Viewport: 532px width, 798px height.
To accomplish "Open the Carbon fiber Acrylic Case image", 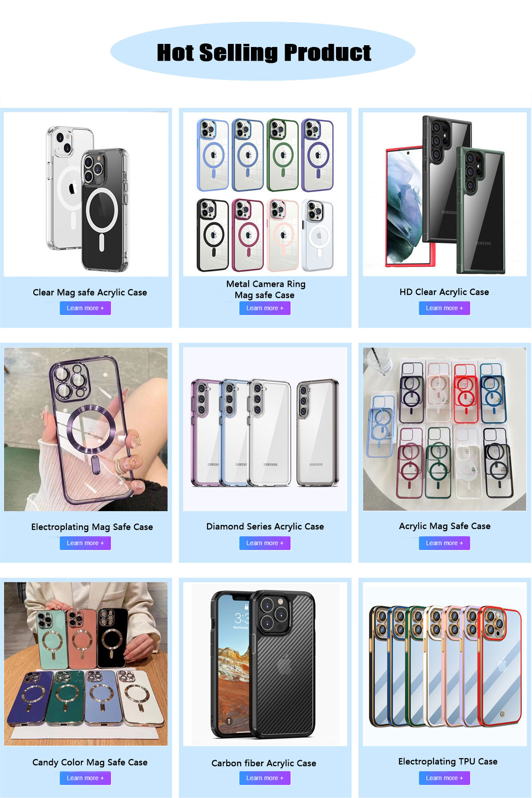I will pyautogui.click(x=265, y=664).
